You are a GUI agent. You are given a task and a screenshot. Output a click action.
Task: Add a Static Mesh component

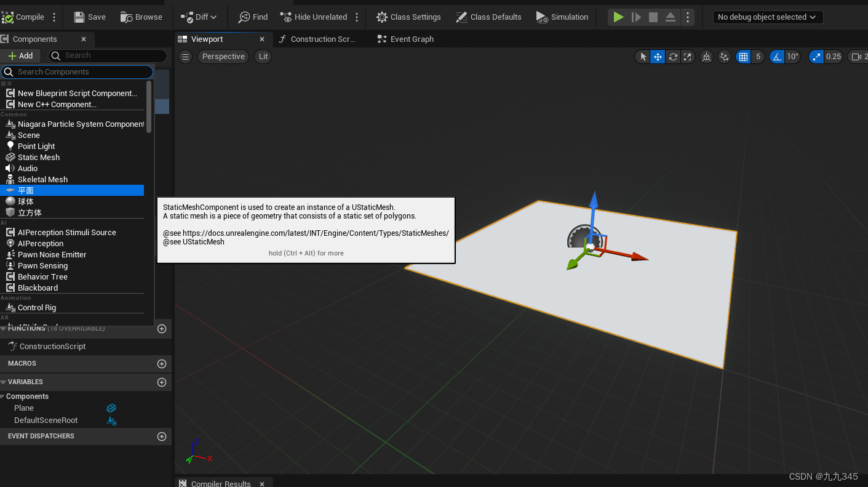(x=72, y=158)
